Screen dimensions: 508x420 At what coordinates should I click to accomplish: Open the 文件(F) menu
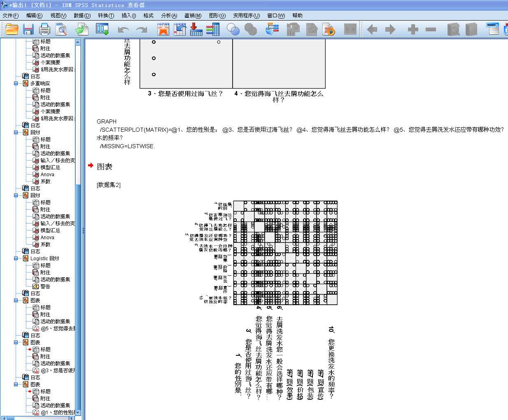11,16
